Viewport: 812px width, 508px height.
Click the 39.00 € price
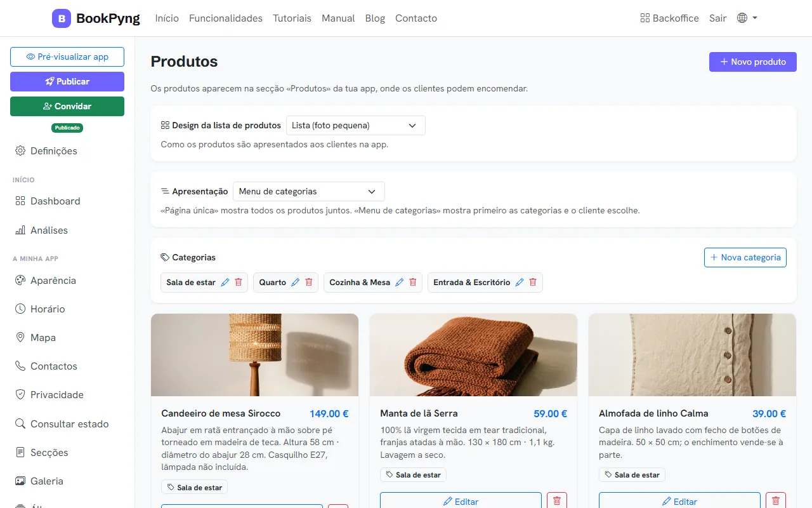(x=769, y=413)
